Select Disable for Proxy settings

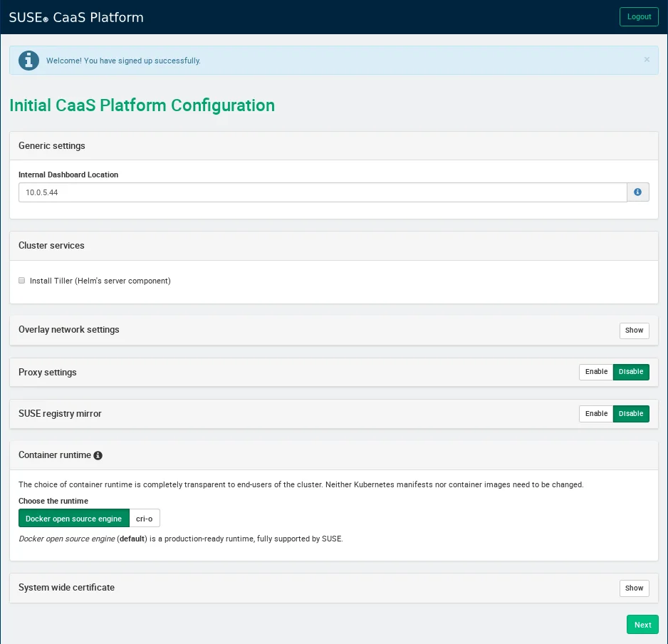click(630, 372)
